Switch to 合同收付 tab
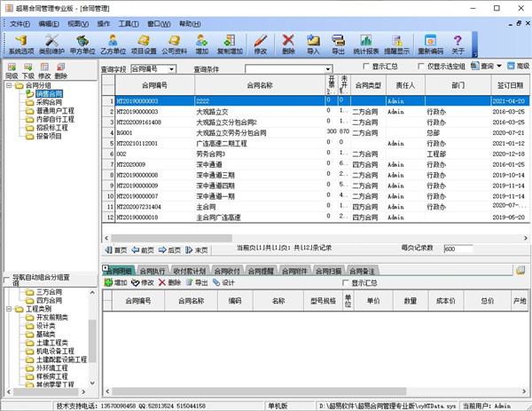This screenshot has width=532, height=411. pos(227,271)
